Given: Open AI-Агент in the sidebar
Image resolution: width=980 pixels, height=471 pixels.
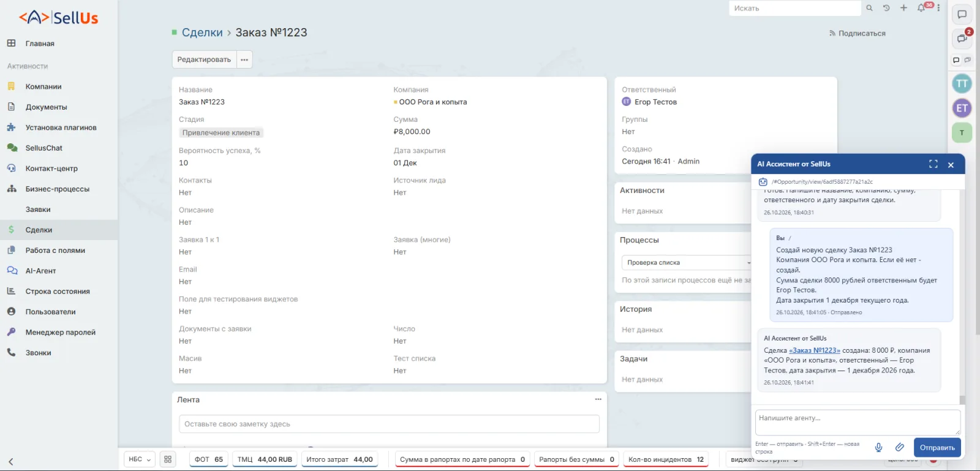Looking at the screenshot, I should tap(40, 271).
